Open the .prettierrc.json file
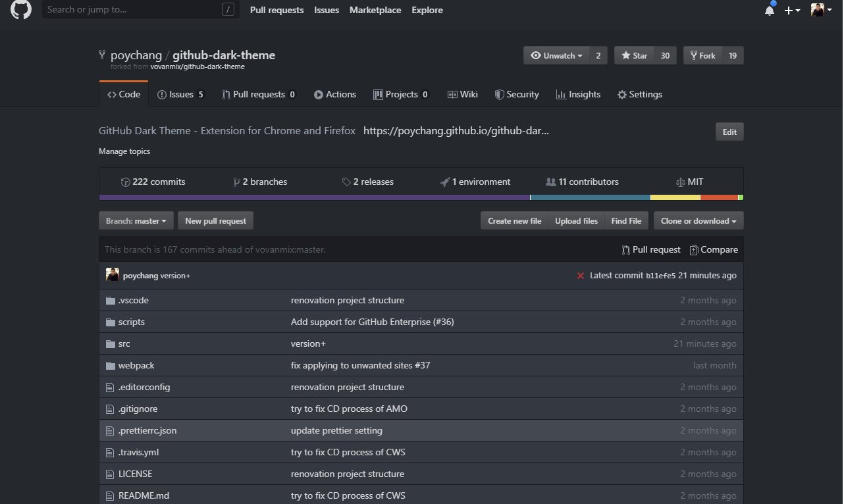844x504 pixels. pos(147,430)
